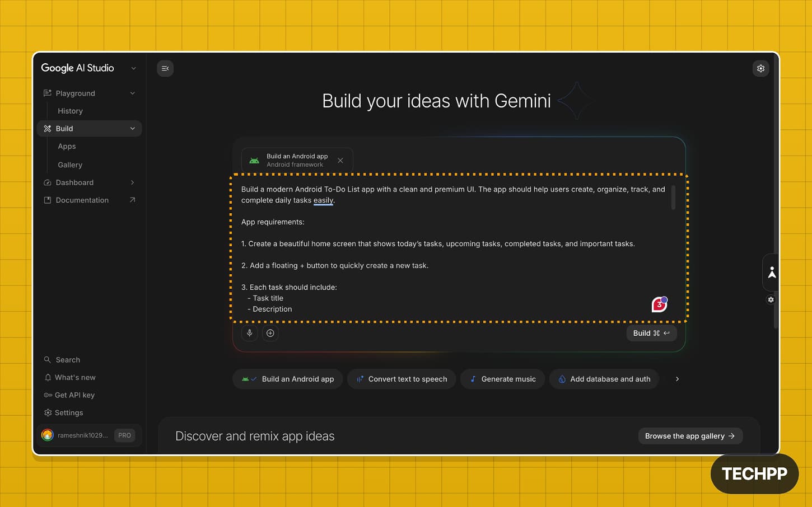Open Documentation menu item
The image size is (812, 507).
click(90, 200)
